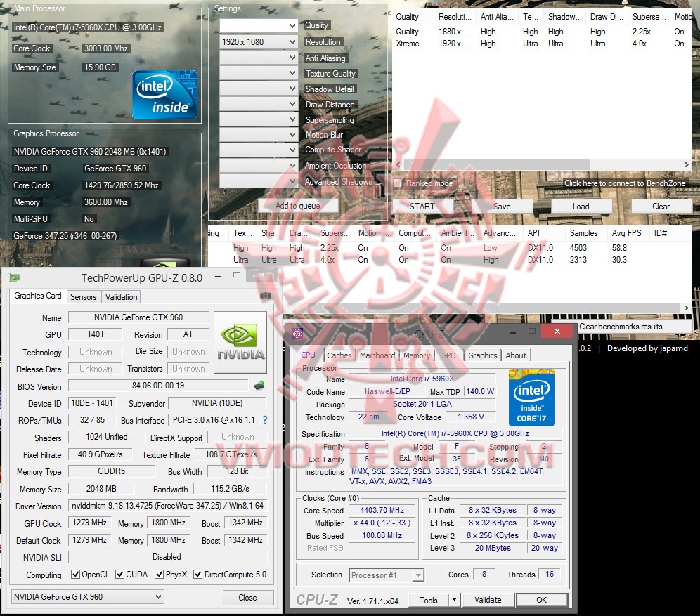Image resolution: width=700 pixels, height=616 pixels.
Task: Minimize the CPU-Z window
Action: (x=513, y=332)
